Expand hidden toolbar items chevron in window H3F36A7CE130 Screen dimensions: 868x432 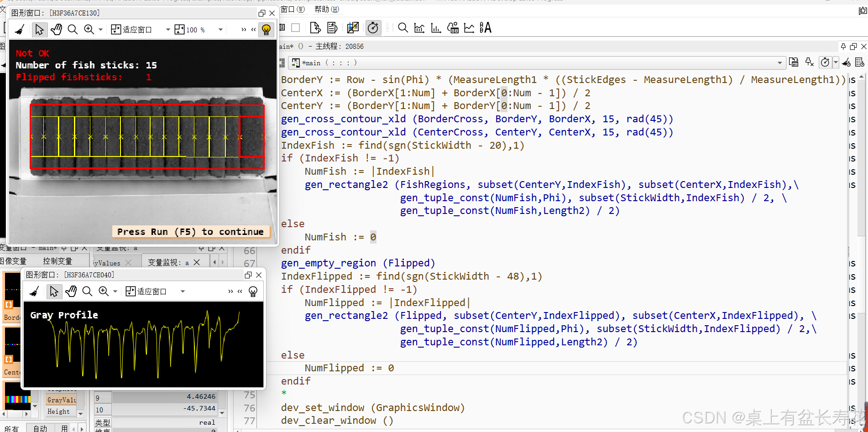pos(244,30)
